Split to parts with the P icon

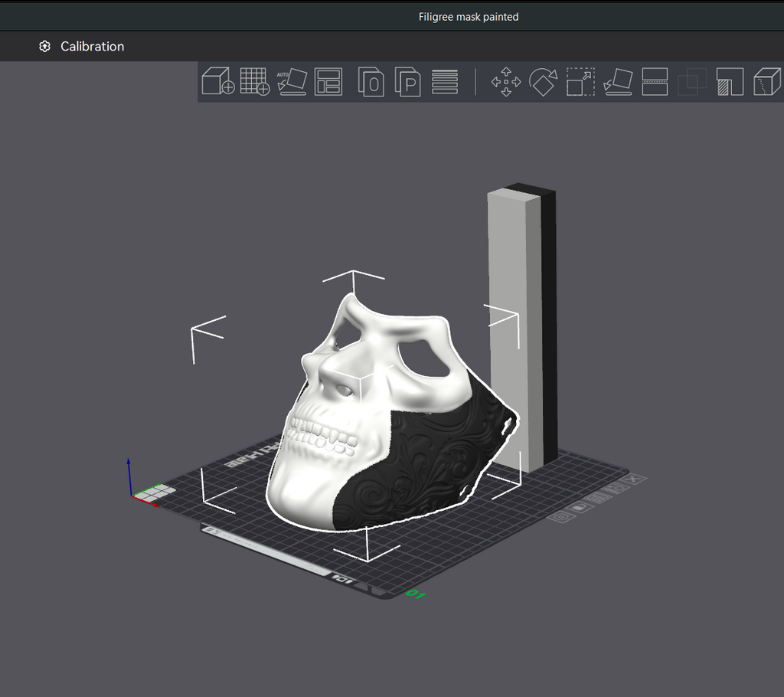click(x=407, y=81)
